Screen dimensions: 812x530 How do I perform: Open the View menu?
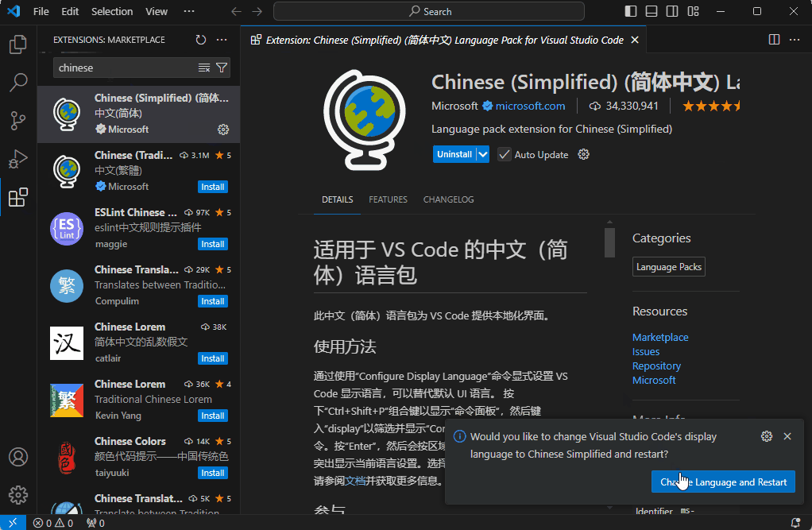tap(156, 11)
